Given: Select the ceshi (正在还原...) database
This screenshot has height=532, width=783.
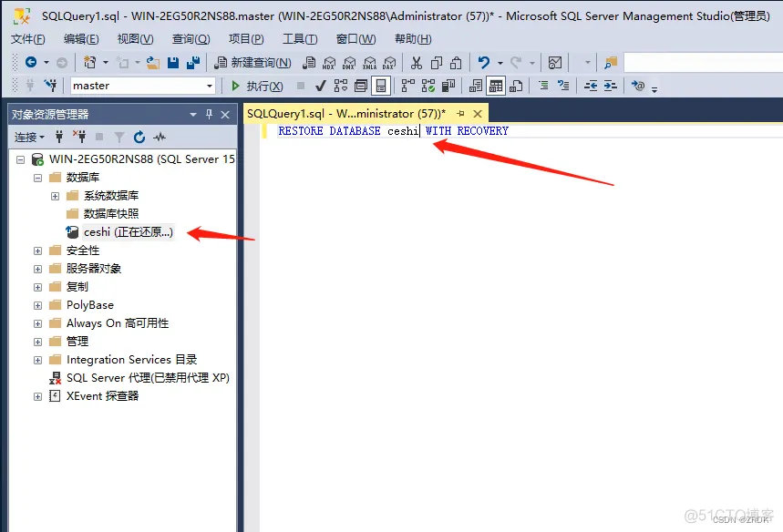Looking at the screenshot, I should (x=129, y=232).
